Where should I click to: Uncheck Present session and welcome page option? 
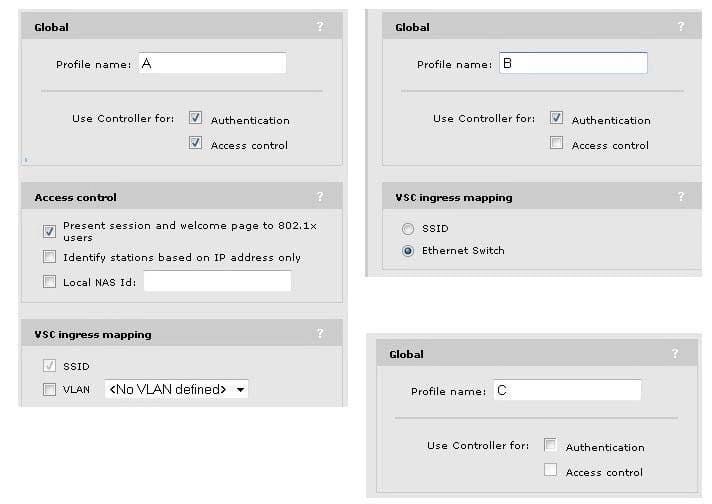point(50,230)
